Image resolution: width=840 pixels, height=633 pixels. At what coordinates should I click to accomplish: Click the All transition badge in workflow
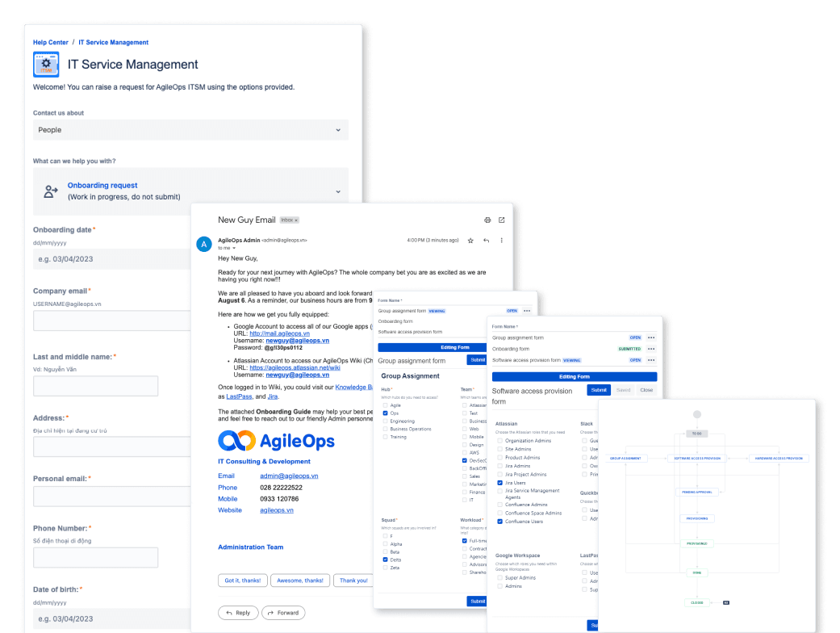(726, 602)
